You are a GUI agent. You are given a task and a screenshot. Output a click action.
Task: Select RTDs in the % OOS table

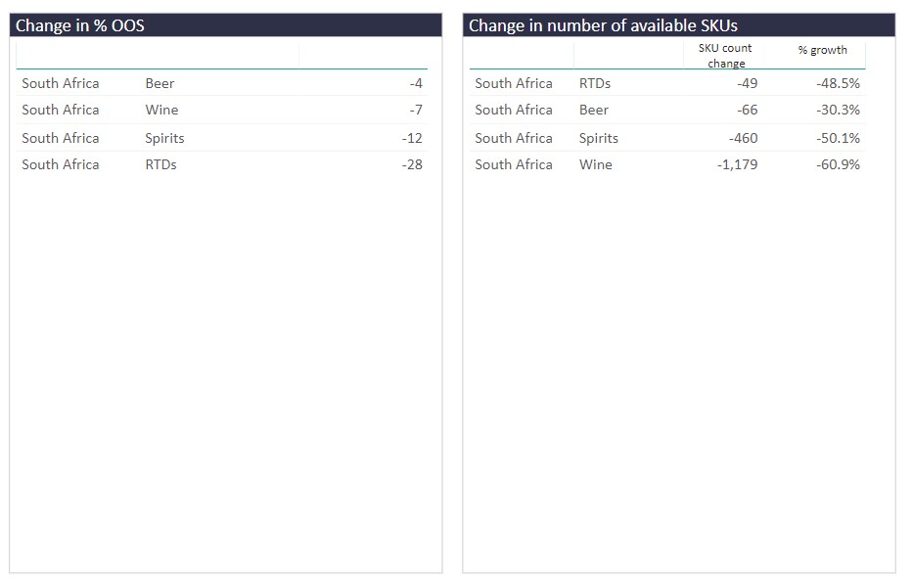click(x=160, y=164)
